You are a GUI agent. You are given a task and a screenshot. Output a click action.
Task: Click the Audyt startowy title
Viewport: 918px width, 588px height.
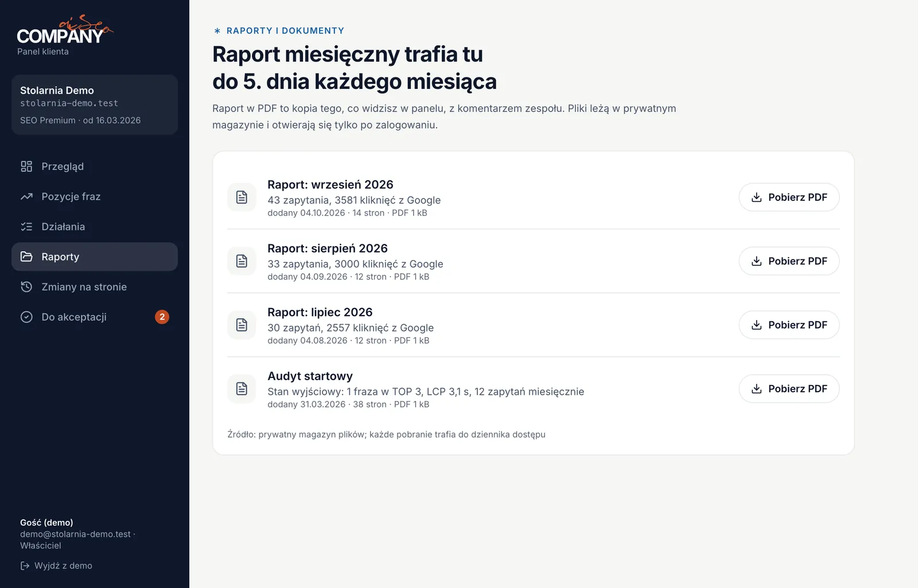pos(310,376)
